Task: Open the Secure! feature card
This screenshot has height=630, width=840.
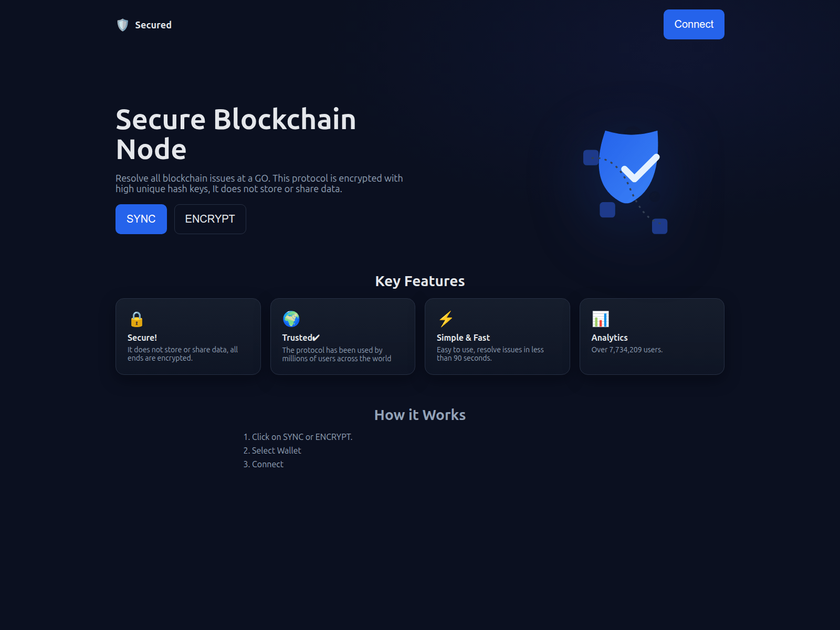Action: [188, 337]
